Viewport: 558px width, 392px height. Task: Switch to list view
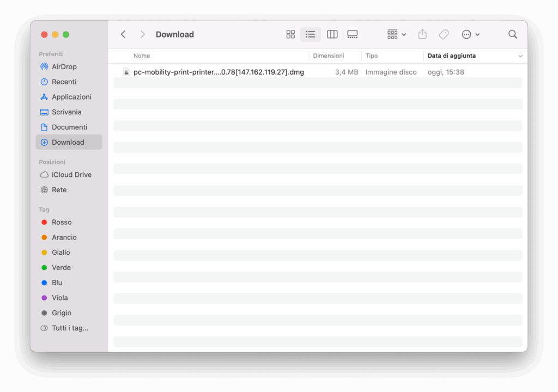tap(310, 34)
